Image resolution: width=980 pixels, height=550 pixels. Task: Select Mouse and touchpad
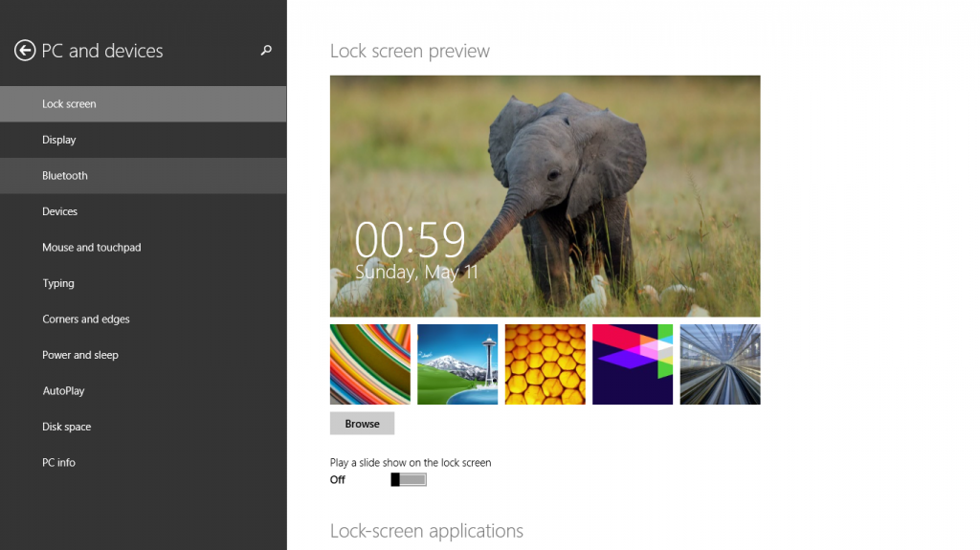coord(144,248)
